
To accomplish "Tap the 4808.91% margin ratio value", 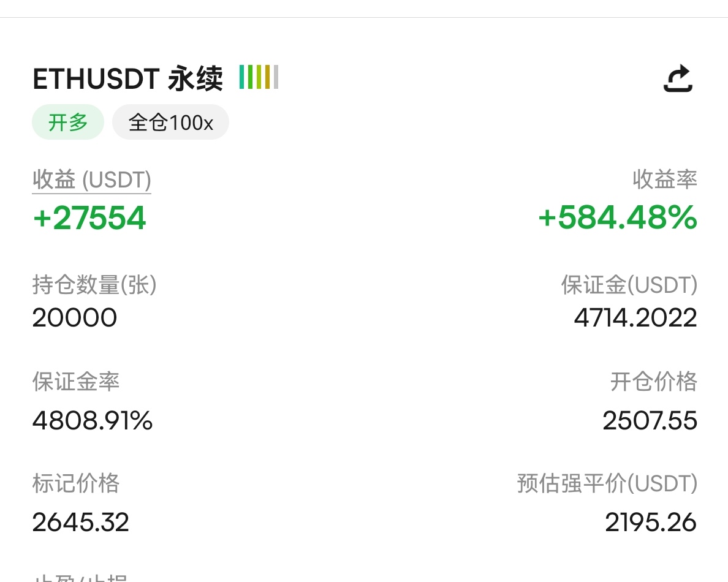I will click(x=93, y=420).
